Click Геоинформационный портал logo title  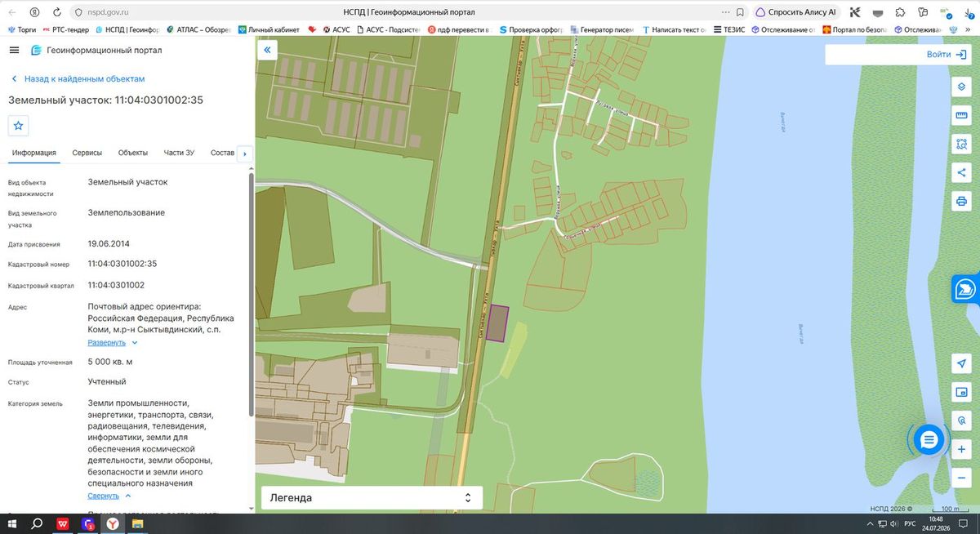coord(96,50)
